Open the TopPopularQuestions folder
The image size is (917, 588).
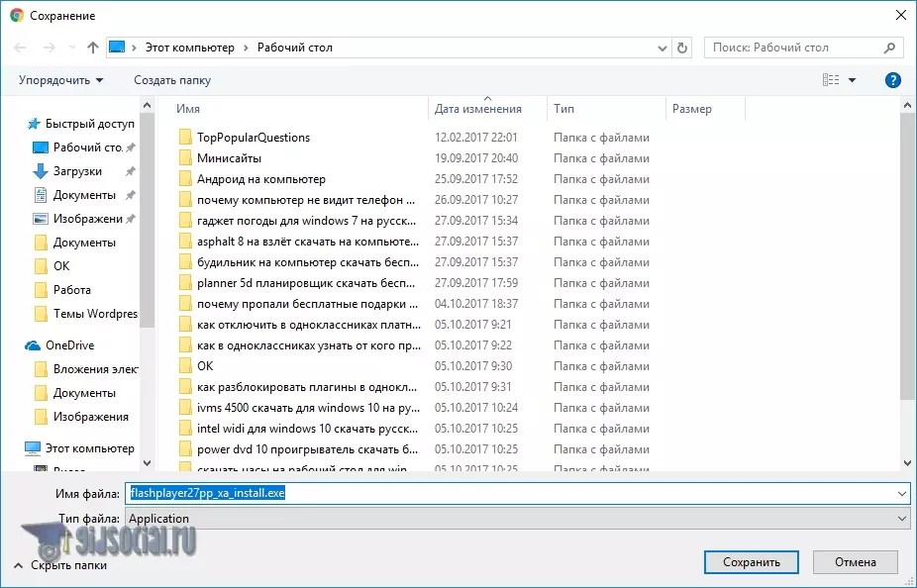tap(253, 138)
